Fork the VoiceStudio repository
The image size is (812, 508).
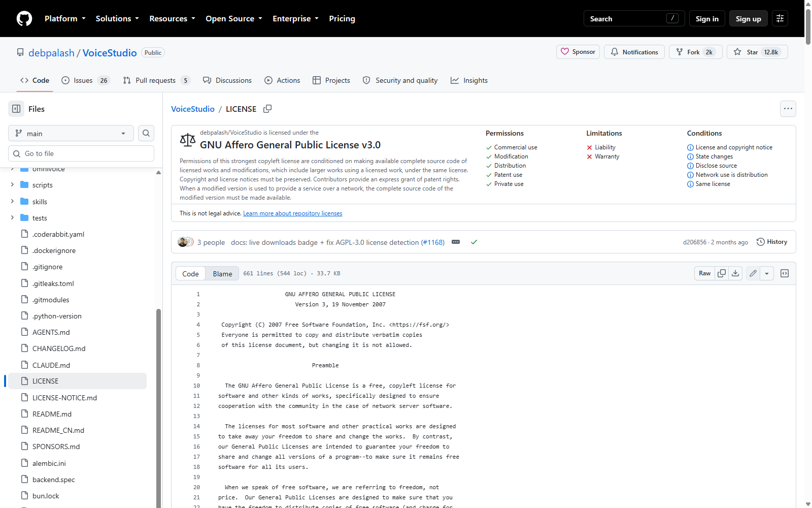tap(695, 52)
